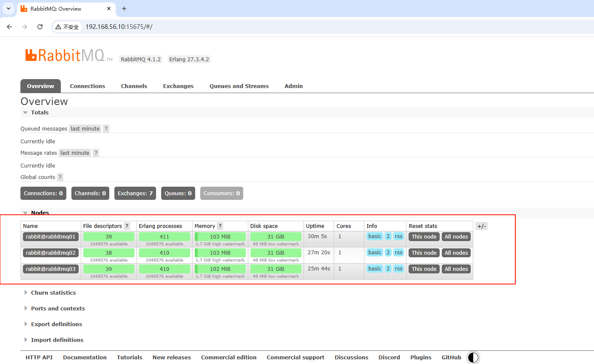Reset stats for This node on rabbitmq02
The height and width of the screenshot is (364, 594).
point(424,253)
